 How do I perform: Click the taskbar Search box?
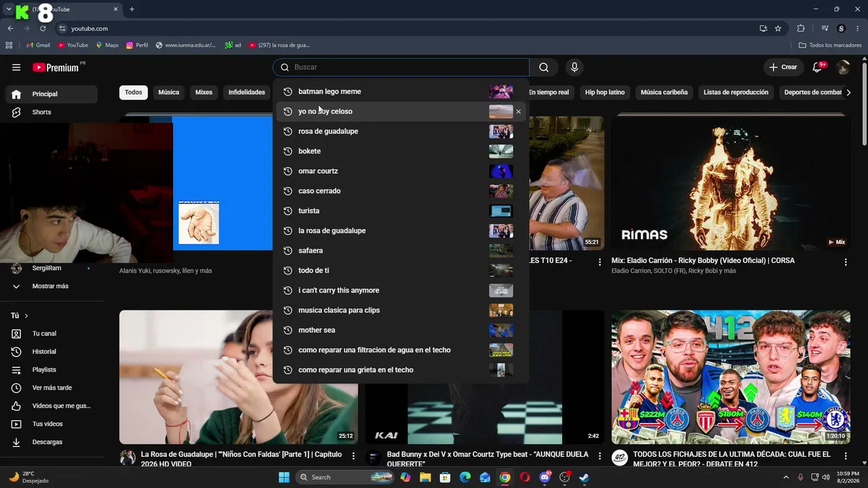346,477
